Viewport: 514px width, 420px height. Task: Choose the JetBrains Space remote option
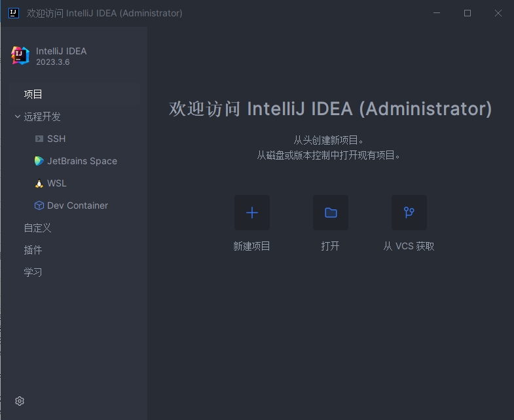(82, 161)
